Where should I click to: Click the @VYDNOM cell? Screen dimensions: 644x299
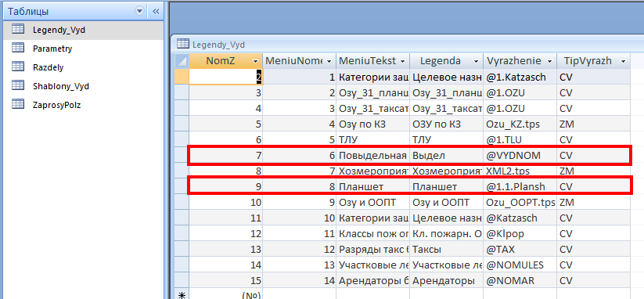tap(520, 155)
